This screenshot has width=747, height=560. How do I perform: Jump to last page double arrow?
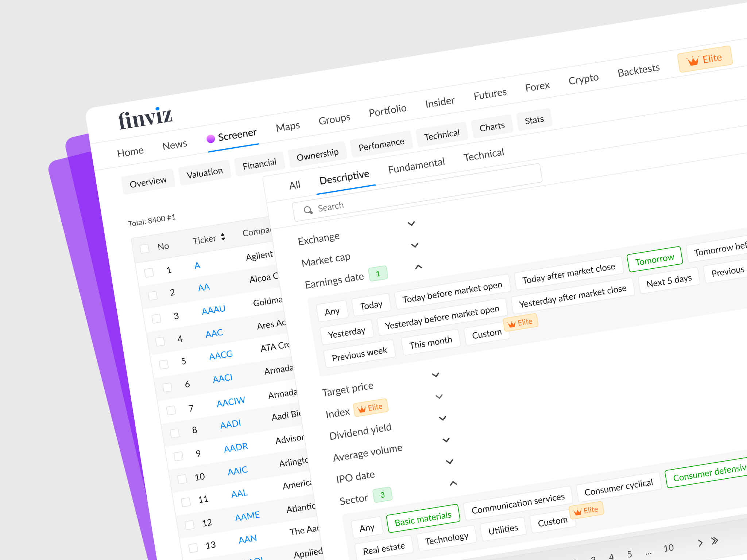coord(715,541)
